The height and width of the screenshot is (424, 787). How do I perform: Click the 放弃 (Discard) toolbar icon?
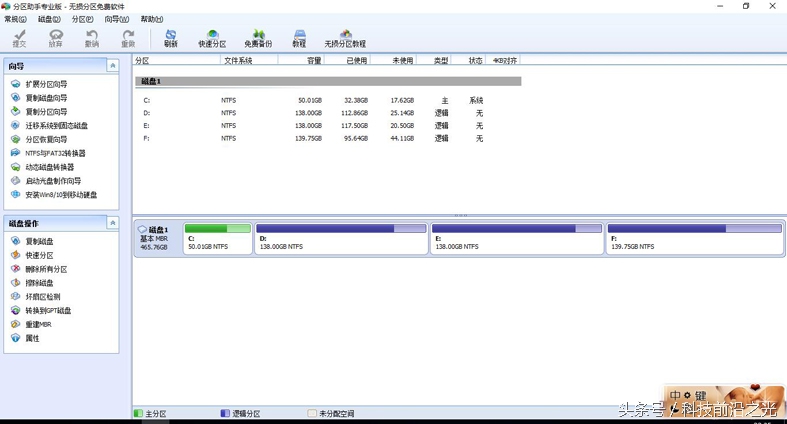(55, 38)
